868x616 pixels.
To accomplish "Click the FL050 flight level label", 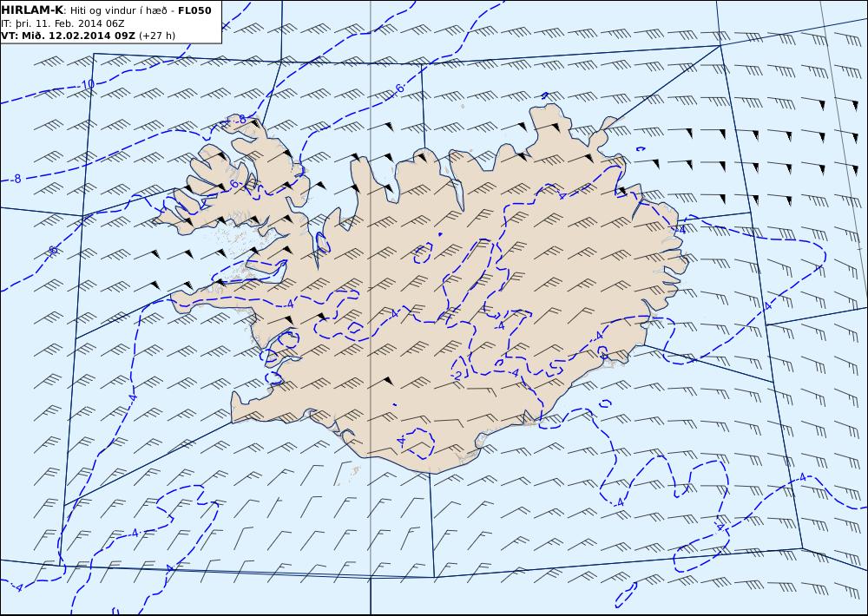I will pyautogui.click(x=194, y=10).
